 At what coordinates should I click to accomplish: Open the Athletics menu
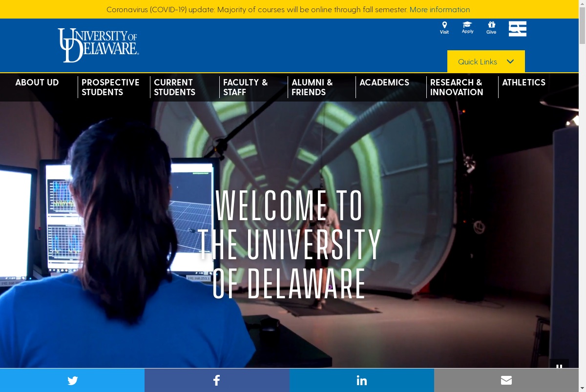point(524,83)
